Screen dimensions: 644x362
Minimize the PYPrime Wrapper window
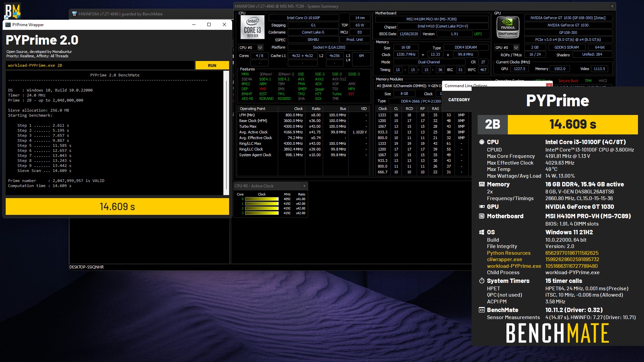click(194, 24)
